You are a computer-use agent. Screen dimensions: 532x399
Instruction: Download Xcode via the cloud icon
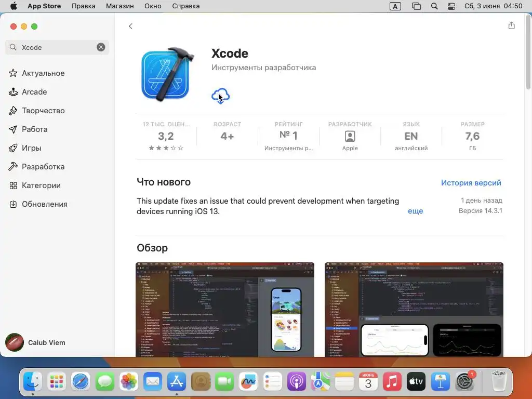pyautogui.click(x=220, y=96)
